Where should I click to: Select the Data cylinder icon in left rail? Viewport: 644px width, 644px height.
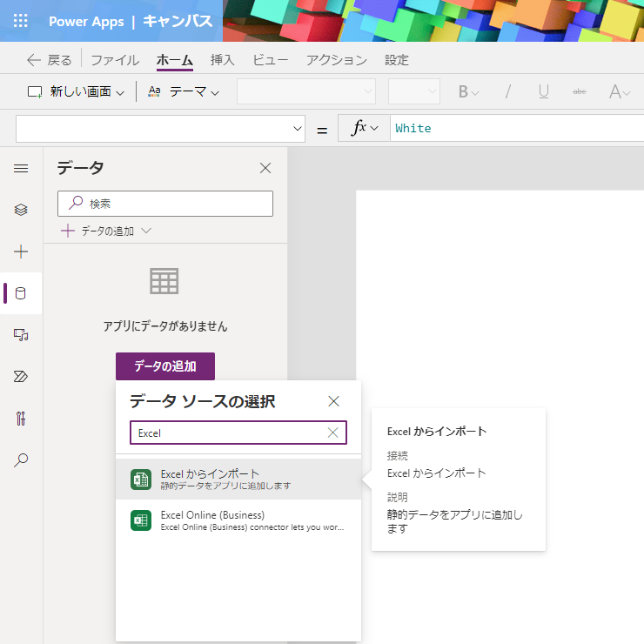coord(21,293)
